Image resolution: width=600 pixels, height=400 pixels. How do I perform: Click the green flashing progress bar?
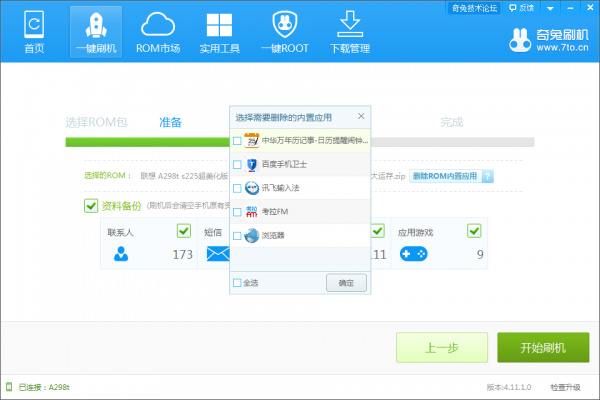[x=147, y=142]
